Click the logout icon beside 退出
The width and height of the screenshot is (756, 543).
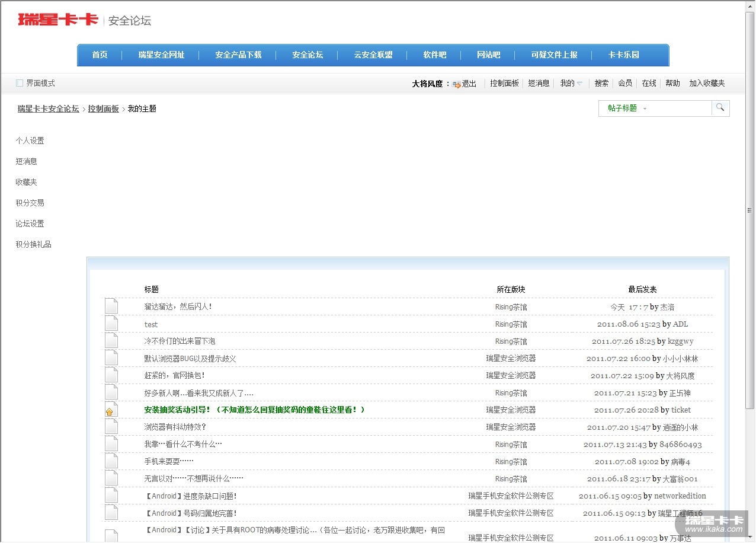pyautogui.click(x=456, y=84)
